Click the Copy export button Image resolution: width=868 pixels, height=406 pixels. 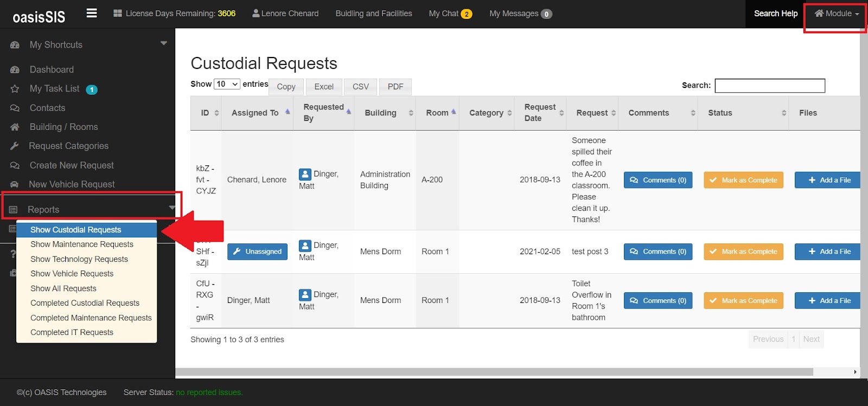click(286, 87)
